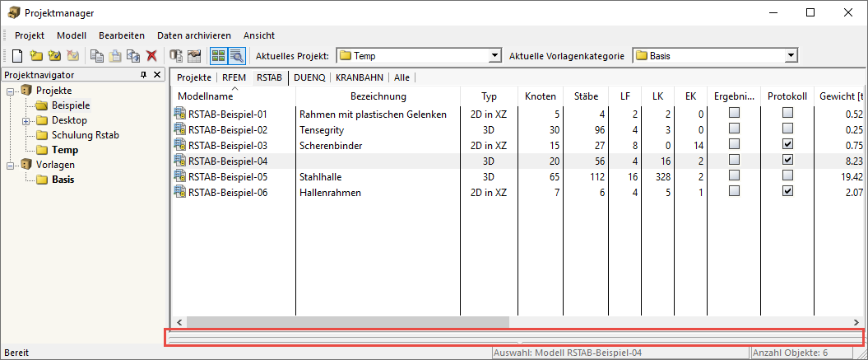The image size is (868, 360).
Task: Expand the Desktop tree node
Action: point(26,121)
